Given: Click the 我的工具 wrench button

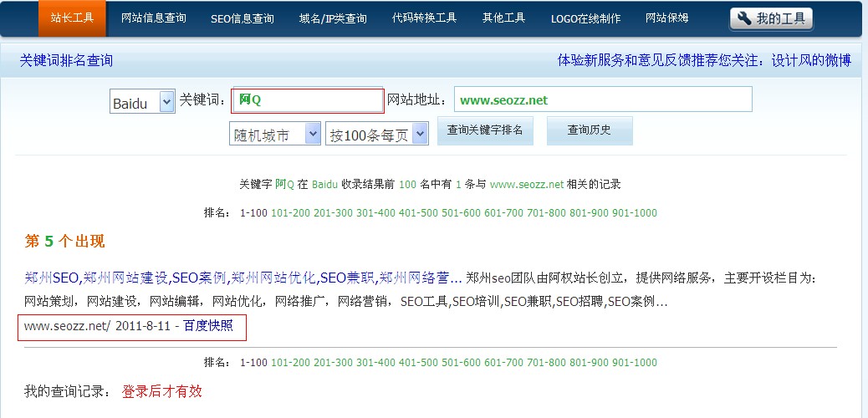Looking at the screenshot, I should click(x=771, y=19).
